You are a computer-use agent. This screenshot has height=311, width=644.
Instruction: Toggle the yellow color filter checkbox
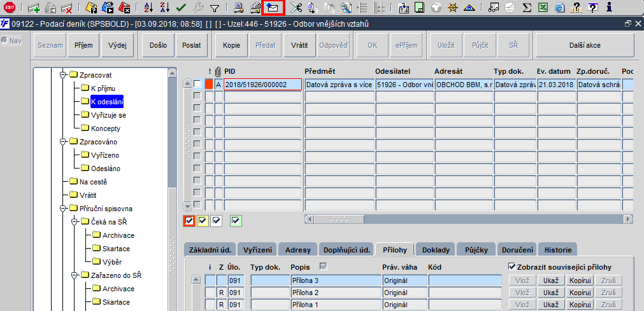[x=203, y=221]
